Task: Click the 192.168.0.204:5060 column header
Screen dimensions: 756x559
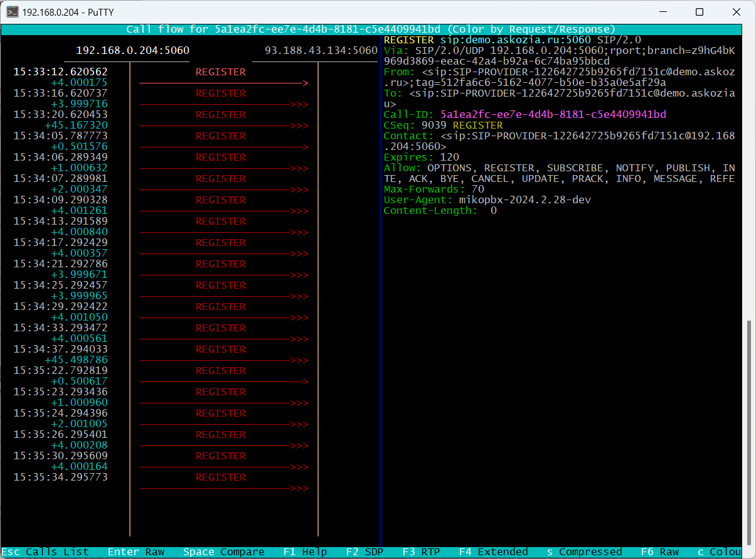Action: [132, 51]
